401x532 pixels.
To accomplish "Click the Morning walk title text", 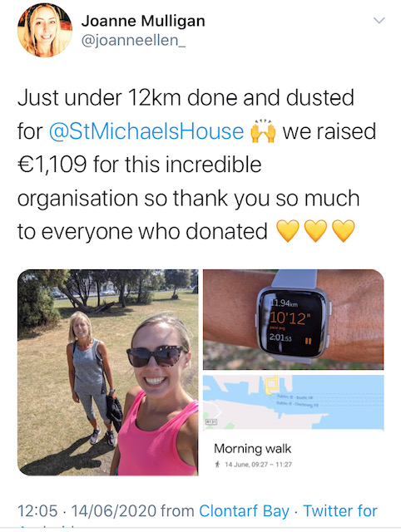I will 253,449.
